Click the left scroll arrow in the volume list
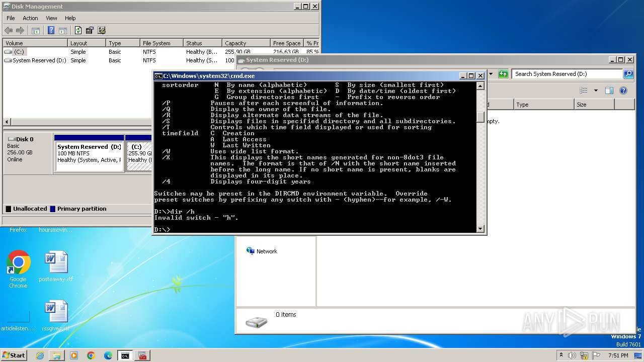The height and width of the screenshot is (362, 644). [7, 122]
